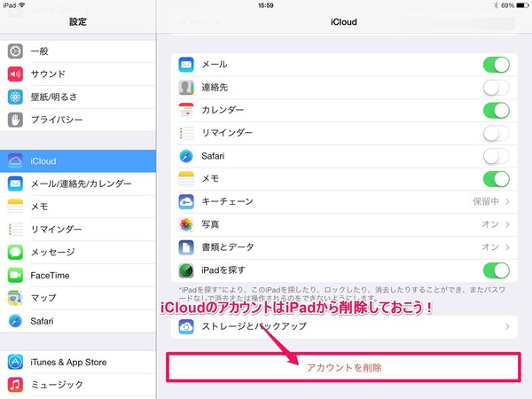The width and height of the screenshot is (532, 399).
Task: Disable the Mail (メール) iCloud toggle
Action: pyautogui.click(x=496, y=65)
